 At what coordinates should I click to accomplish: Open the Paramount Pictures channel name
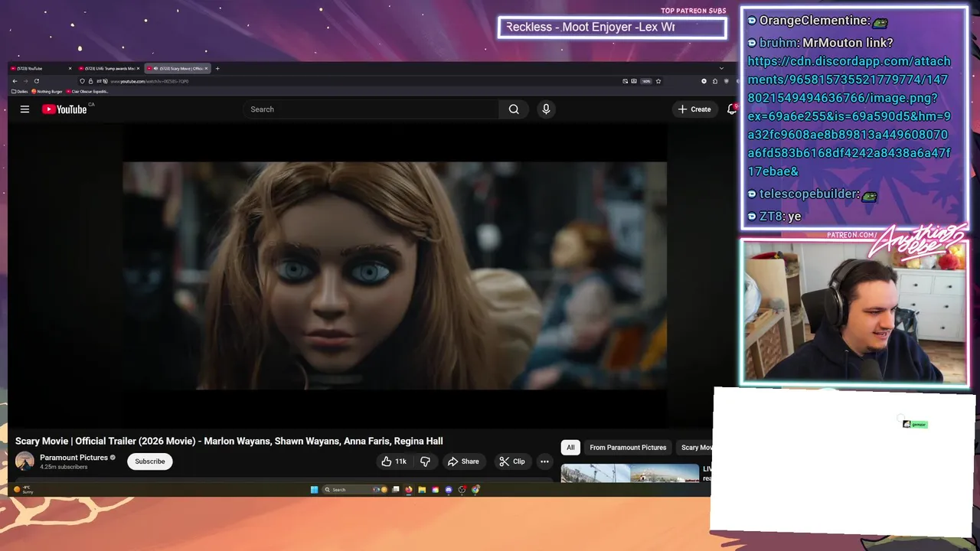coord(73,458)
